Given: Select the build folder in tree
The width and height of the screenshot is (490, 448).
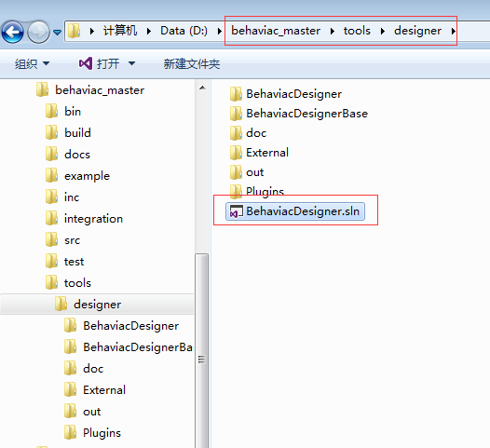Looking at the screenshot, I should (x=77, y=133).
